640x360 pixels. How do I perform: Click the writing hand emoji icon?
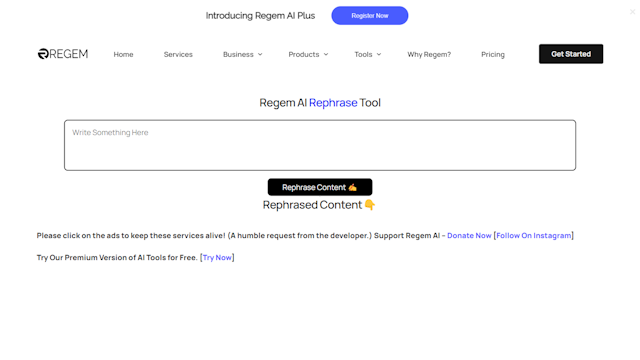353,187
